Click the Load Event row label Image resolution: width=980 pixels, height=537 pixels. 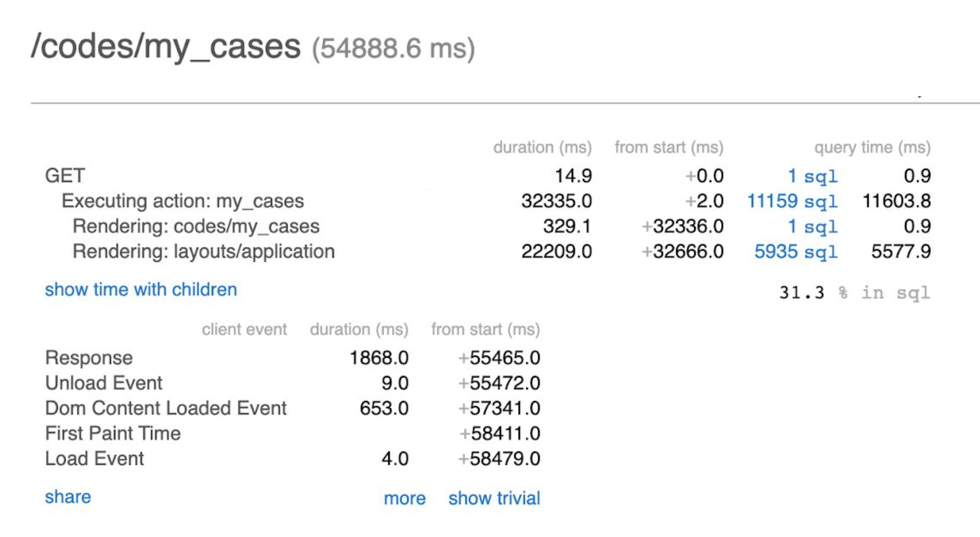point(95,458)
